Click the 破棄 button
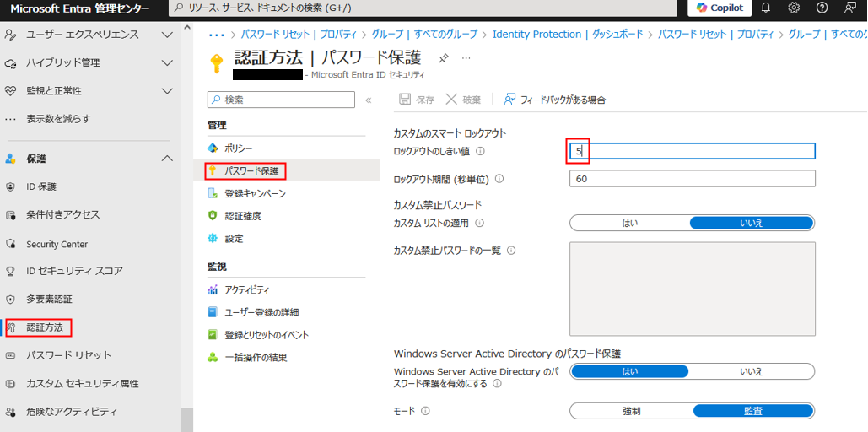Screen dimensions: 868x432 [x=464, y=100]
